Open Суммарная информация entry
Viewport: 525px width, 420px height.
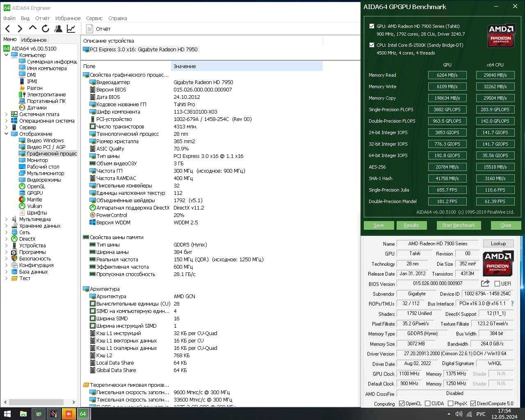point(52,62)
